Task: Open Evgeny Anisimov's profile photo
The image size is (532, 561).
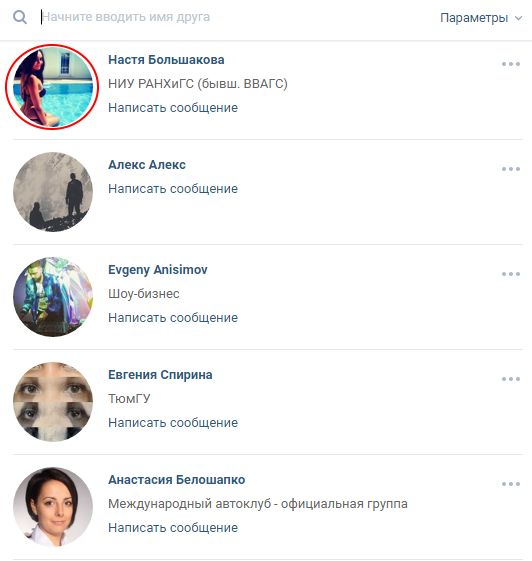Action: (53, 297)
